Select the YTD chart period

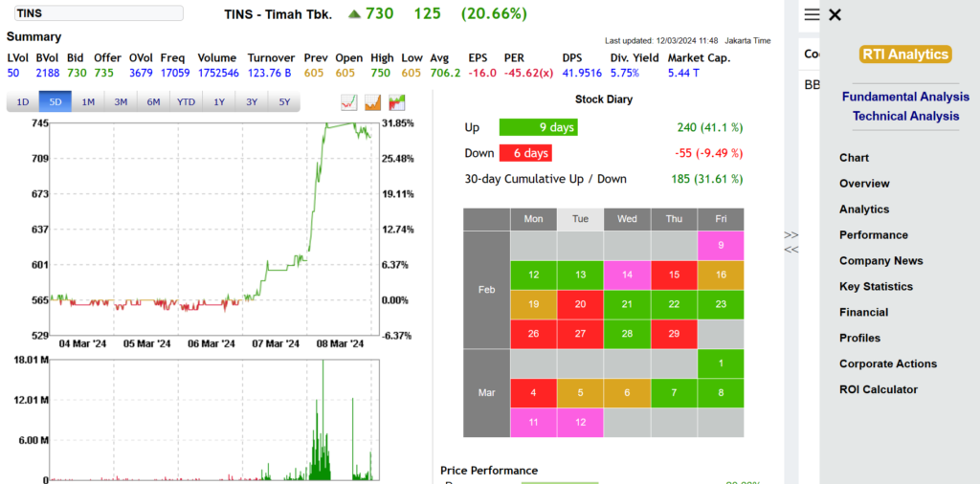coord(187,101)
